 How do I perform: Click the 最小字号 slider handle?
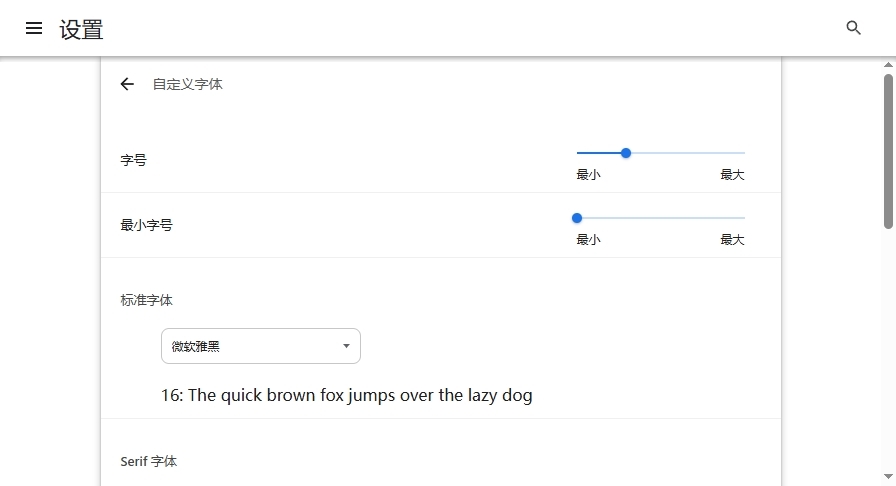(x=577, y=218)
